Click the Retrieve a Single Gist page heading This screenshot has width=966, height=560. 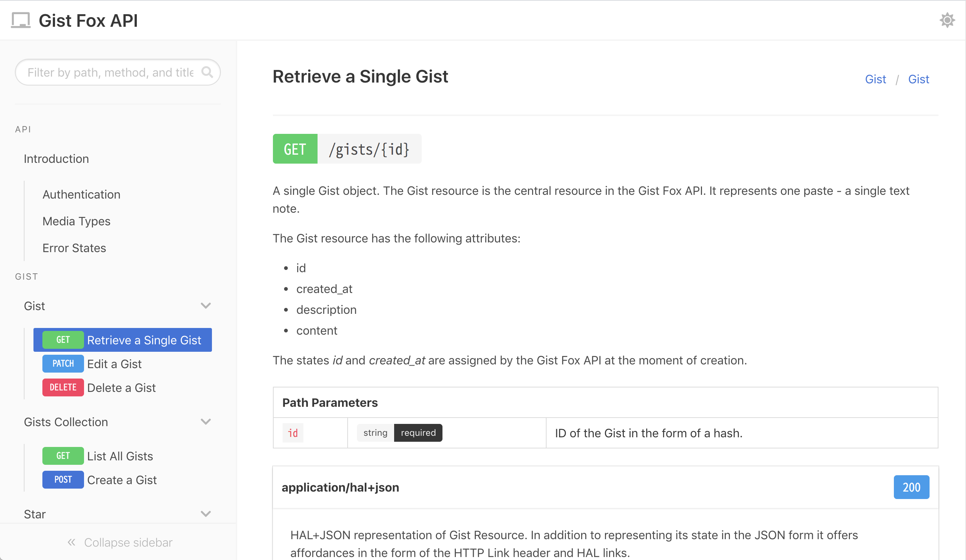pyautogui.click(x=360, y=76)
